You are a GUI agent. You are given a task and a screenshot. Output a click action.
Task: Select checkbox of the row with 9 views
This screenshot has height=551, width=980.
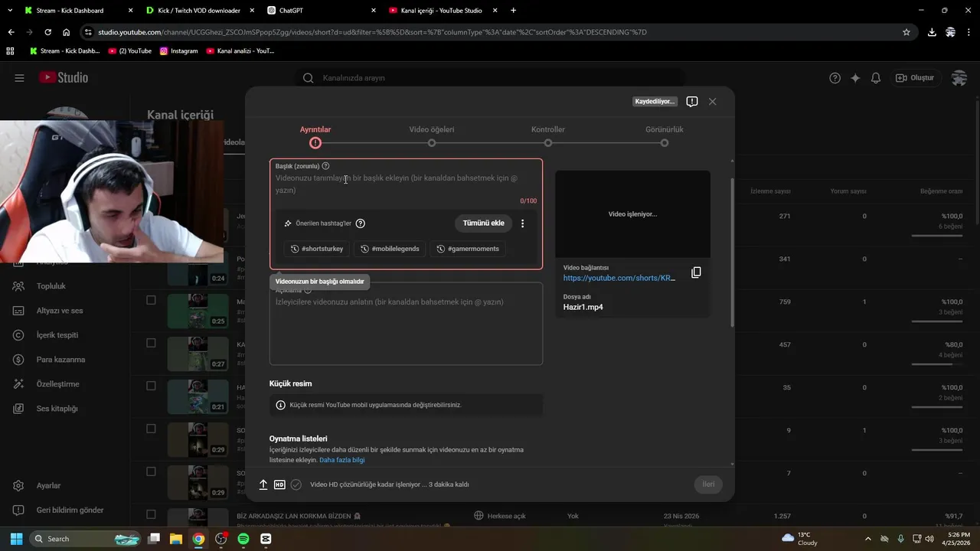151,429
